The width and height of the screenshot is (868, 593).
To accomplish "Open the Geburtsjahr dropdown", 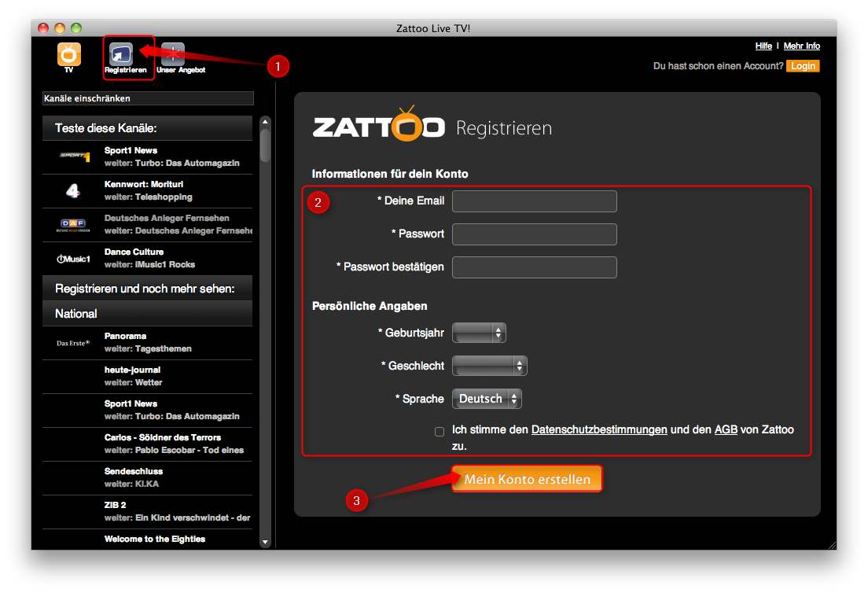I will [x=480, y=333].
